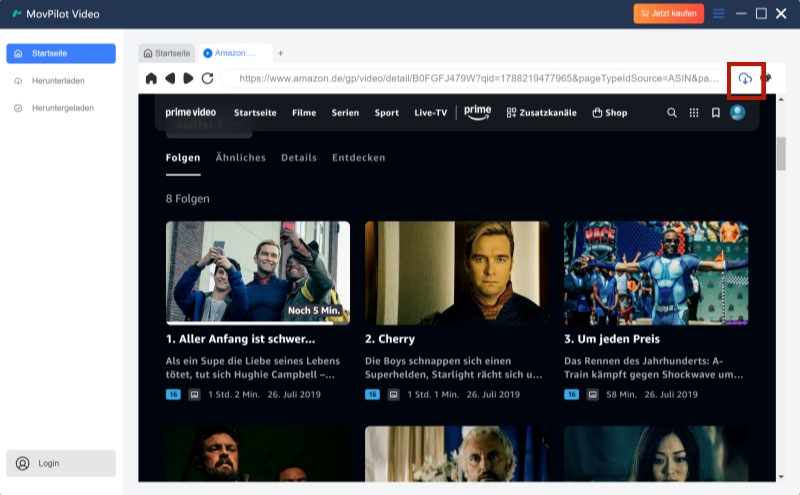The width and height of the screenshot is (800, 495).
Task: Click the prime smile logo
Action: pyautogui.click(x=478, y=112)
